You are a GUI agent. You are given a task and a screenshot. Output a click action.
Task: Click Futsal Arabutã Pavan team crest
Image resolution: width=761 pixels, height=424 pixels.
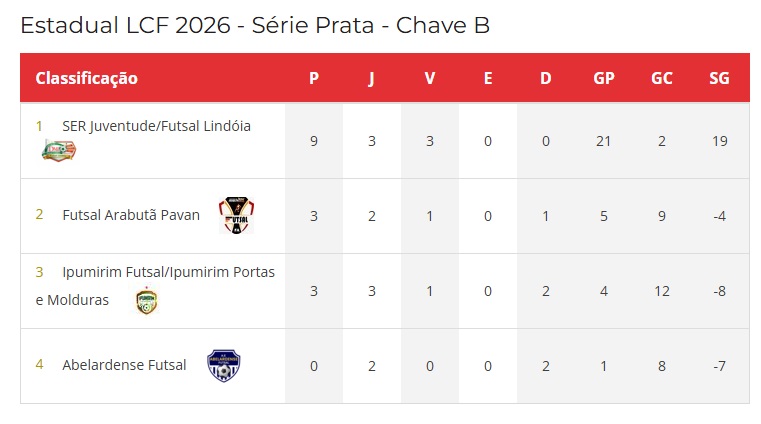(x=236, y=215)
